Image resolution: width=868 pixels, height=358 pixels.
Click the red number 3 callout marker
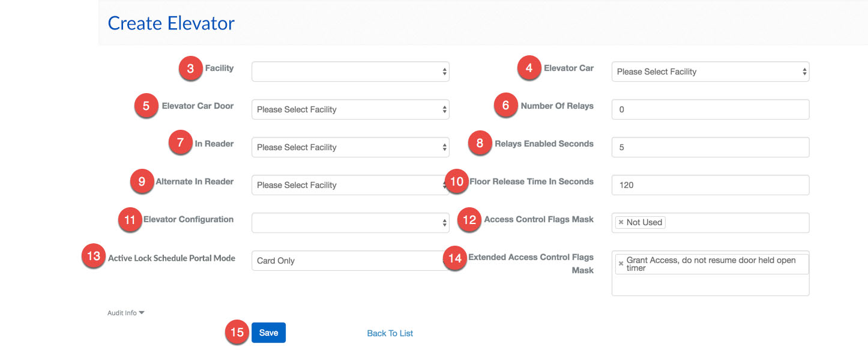190,68
